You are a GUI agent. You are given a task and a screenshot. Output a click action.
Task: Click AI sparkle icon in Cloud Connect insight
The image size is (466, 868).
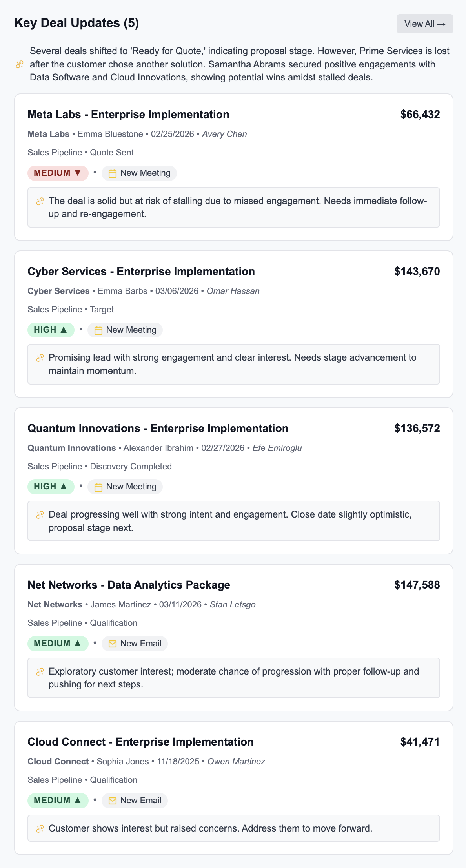[x=40, y=829]
